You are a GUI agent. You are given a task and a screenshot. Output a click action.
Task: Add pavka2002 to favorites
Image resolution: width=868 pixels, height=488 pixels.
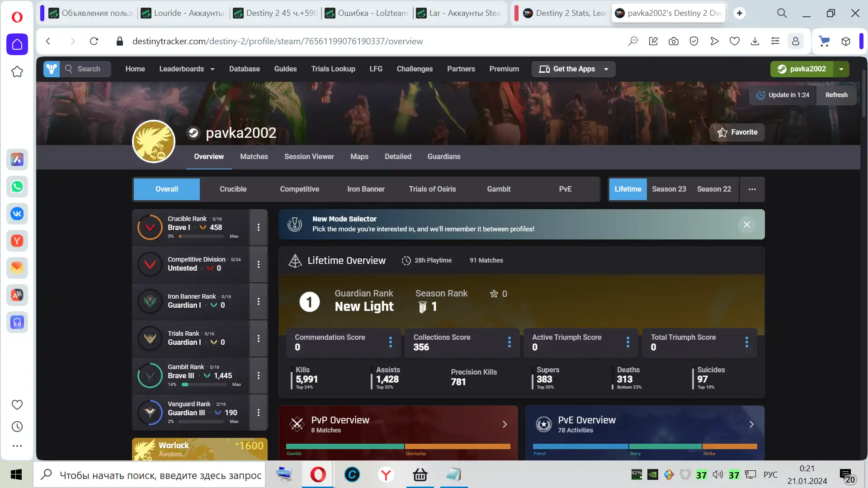click(x=737, y=132)
